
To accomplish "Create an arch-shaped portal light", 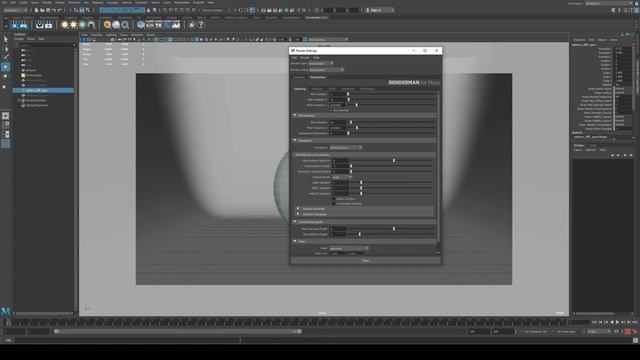I will [x=91, y=25].
